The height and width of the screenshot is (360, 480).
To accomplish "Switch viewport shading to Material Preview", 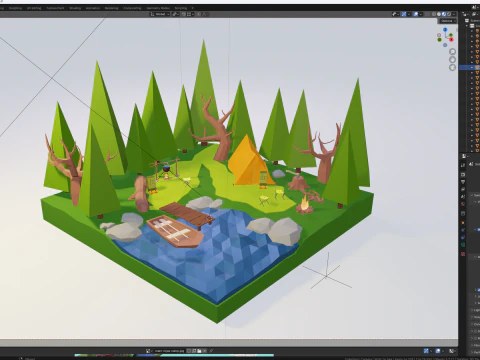I will tap(444, 14).
